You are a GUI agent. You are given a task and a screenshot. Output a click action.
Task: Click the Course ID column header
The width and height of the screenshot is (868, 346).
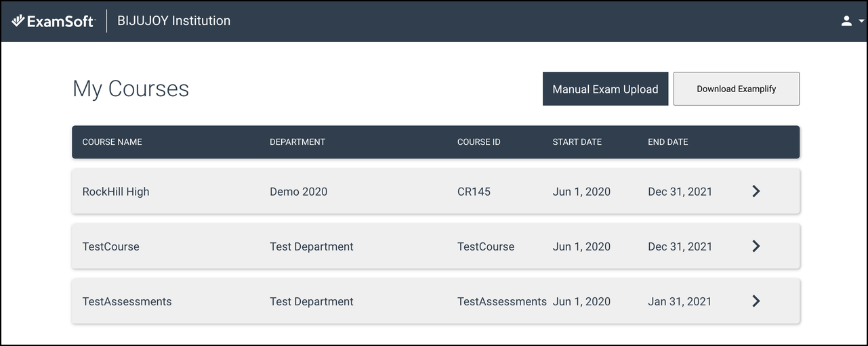click(478, 142)
